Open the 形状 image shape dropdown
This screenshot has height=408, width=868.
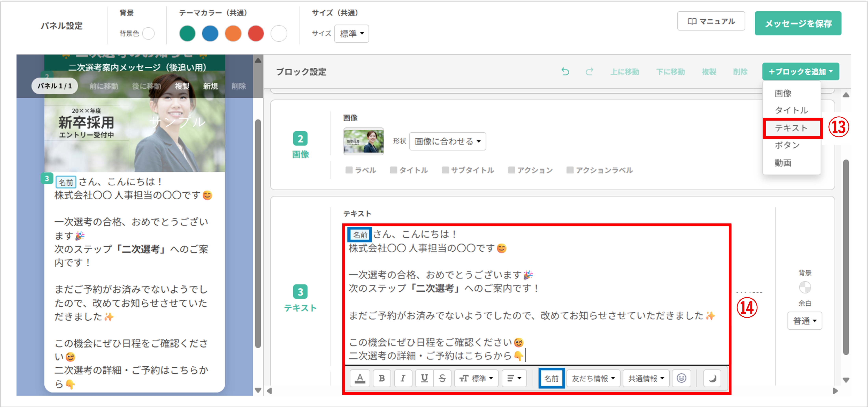pyautogui.click(x=447, y=142)
